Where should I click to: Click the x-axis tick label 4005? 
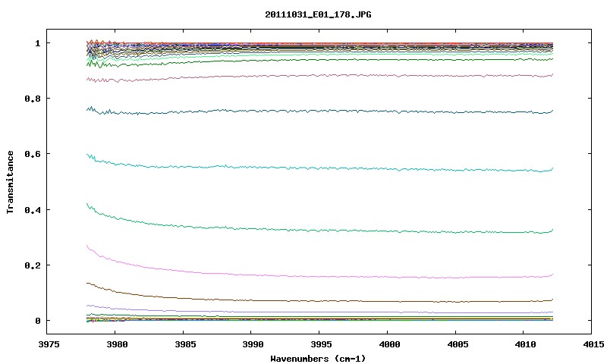coord(458,344)
